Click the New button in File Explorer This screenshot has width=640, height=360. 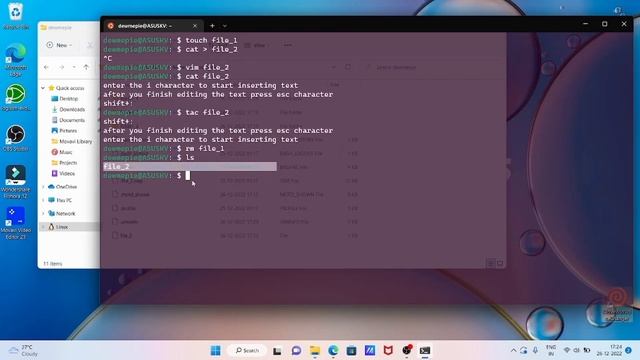[59, 45]
